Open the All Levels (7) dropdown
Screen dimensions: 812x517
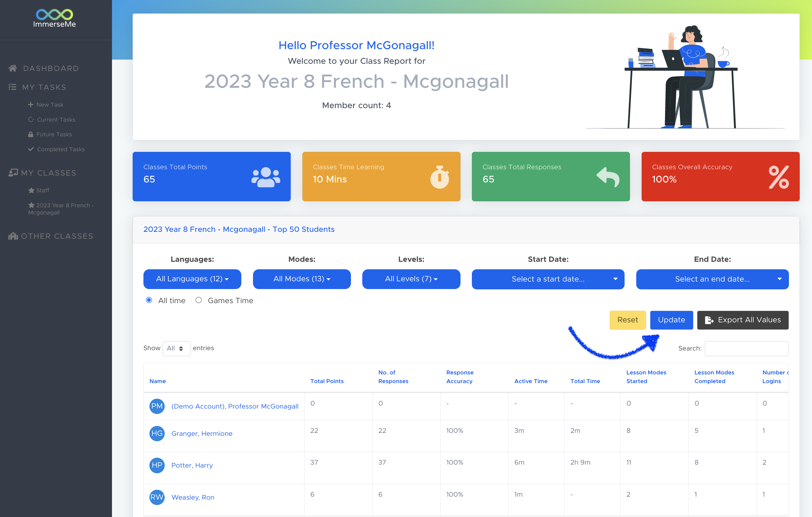click(411, 279)
